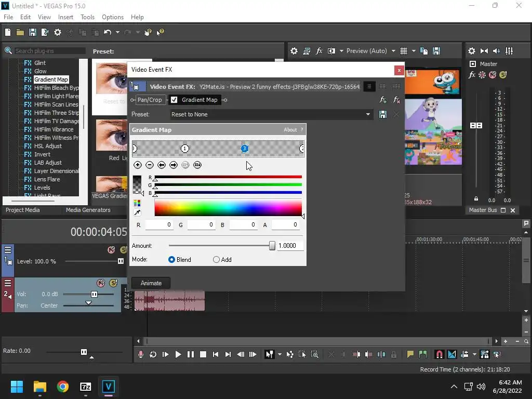
Task: Expand Split Screen View dropdown arrow
Action: 341,51
